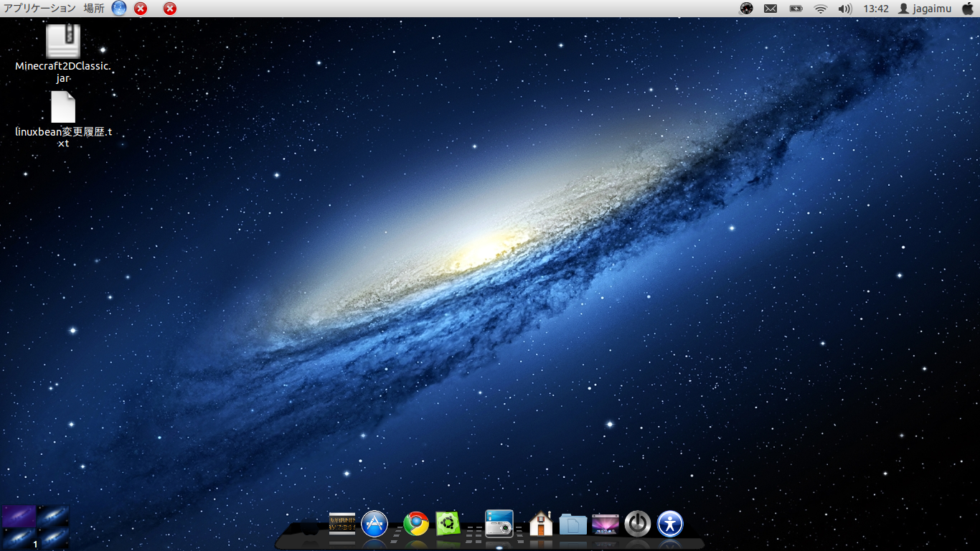Viewport: 980px width, 551px height.
Task: Select the Minecraft2DClassic.jar desktop file
Action: point(63,42)
